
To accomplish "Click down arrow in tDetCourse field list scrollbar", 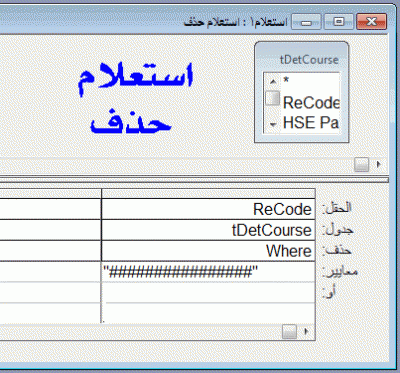I will coord(273,125).
